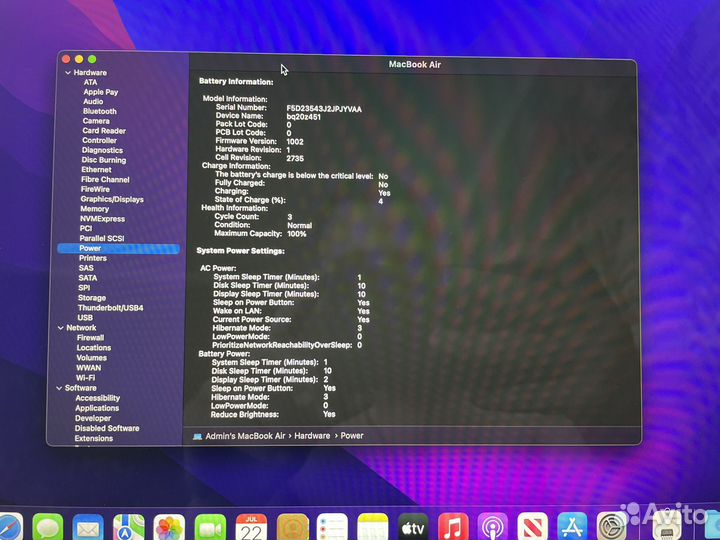Viewport: 720px width, 540px height.
Task: Select PCI in the sidebar
Action: 86,228
